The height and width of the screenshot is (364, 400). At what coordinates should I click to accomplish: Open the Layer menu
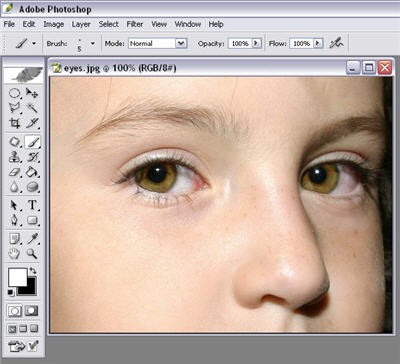pyautogui.click(x=81, y=24)
